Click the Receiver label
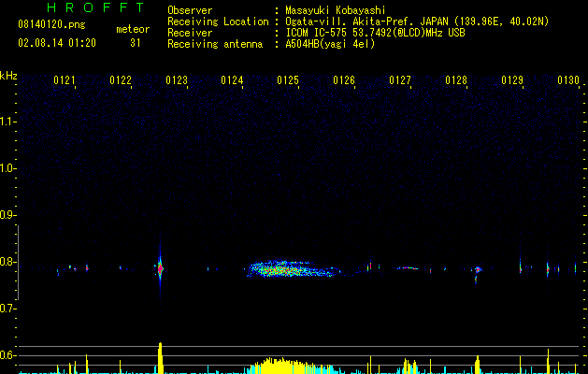 point(190,33)
